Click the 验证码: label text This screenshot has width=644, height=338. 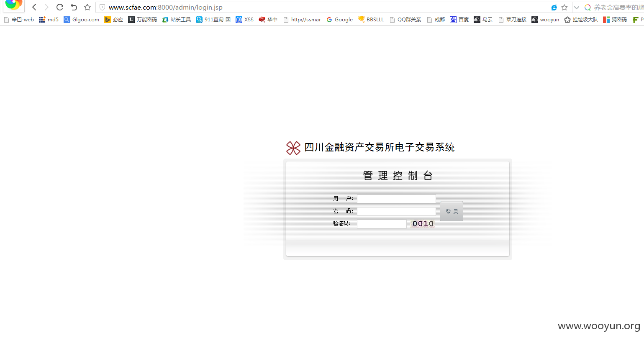click(342, 224)
